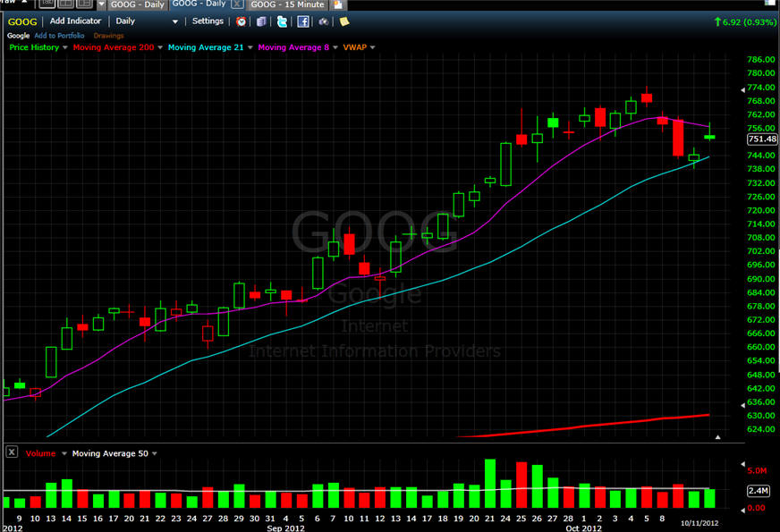Click the price axis marker near 774.00
The image size is (780, 532).
coord(742,90)
